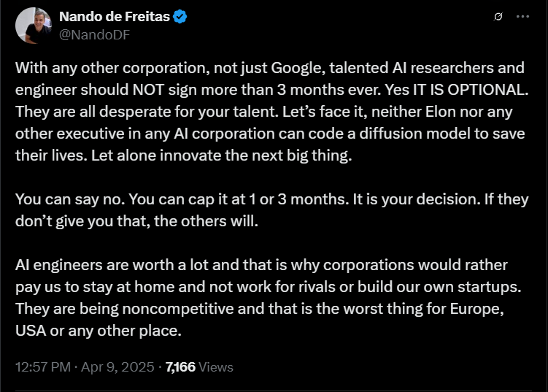Viewport: 548px width, 392px height.
Task: Click the Grok explain-post icon
Action: point(497,17)
